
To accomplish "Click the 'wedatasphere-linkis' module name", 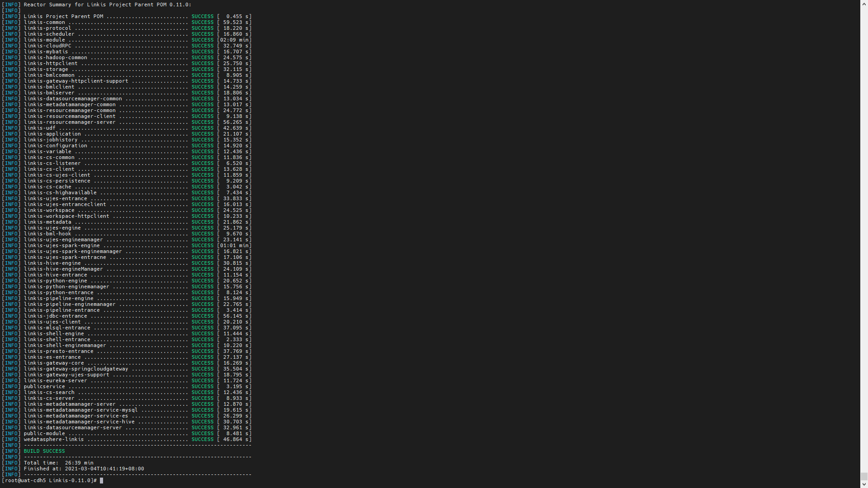I will pyautogui.click(x=54, y=439).
